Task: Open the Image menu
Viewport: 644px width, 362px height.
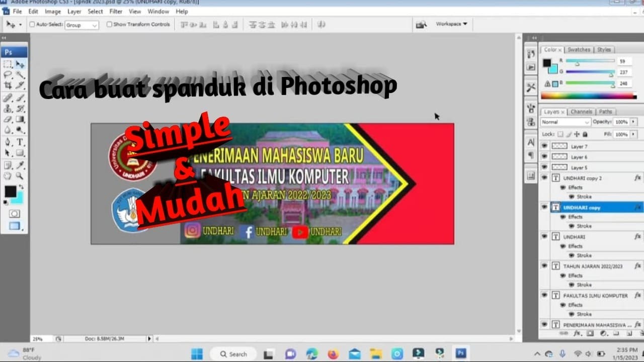Action: pyautogui.click(x=53, y=11)
